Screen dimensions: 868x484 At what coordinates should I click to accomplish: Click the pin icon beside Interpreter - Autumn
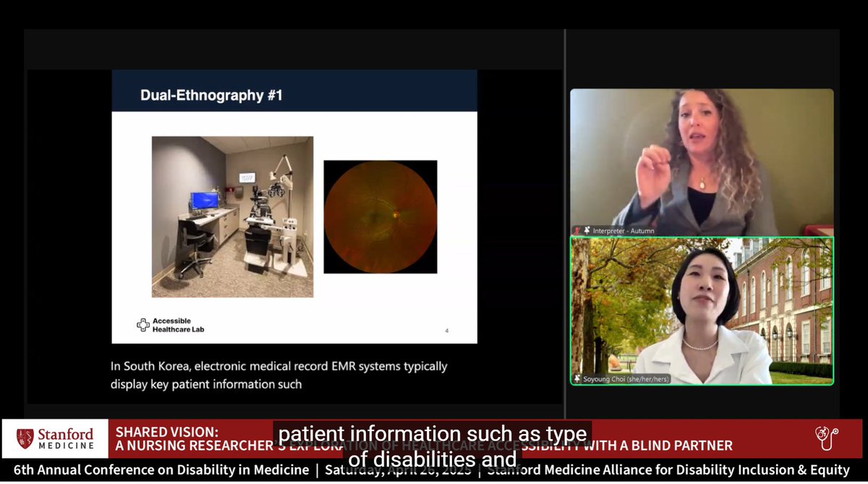click(586, 231)
